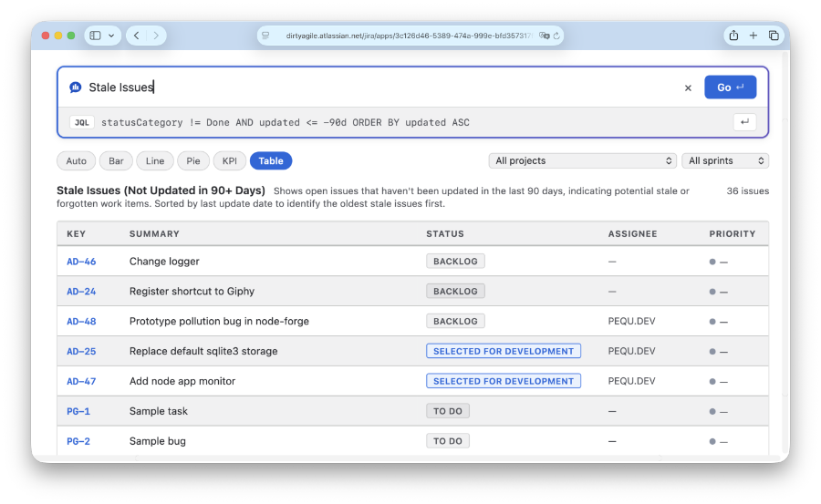Image resolution: width=821 pixels, height=504 pixels.
Task: Click the STATUS column header
Action: (445, 234)
